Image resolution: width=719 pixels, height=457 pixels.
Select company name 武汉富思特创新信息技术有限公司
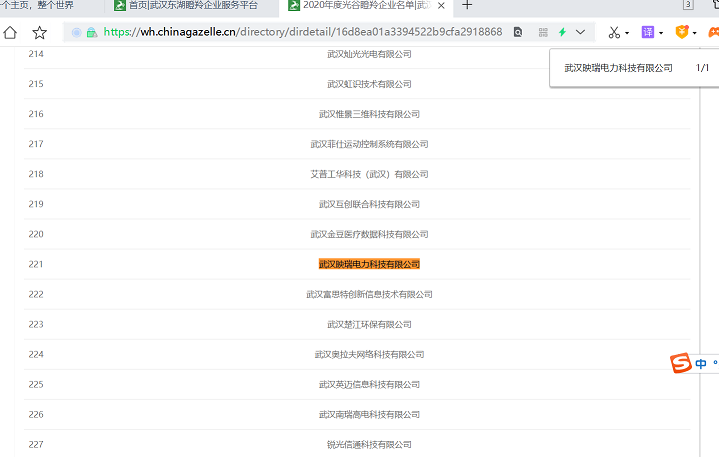[369, 294]
